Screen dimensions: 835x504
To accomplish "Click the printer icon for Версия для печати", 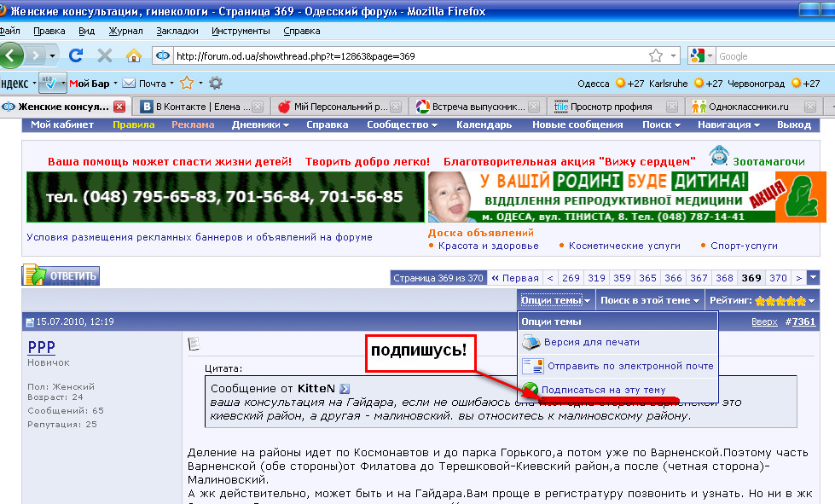I will tap(531, 342).
